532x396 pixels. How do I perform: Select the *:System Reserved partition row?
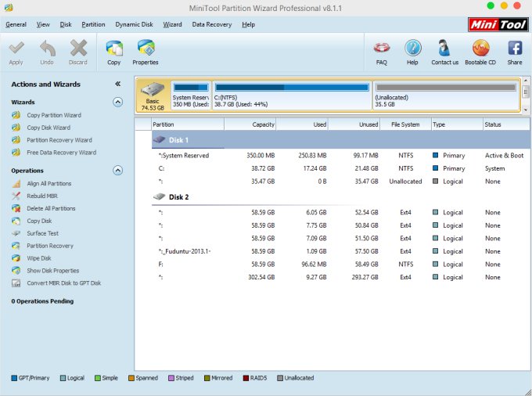pyautogui.click(x=340, y=156)
